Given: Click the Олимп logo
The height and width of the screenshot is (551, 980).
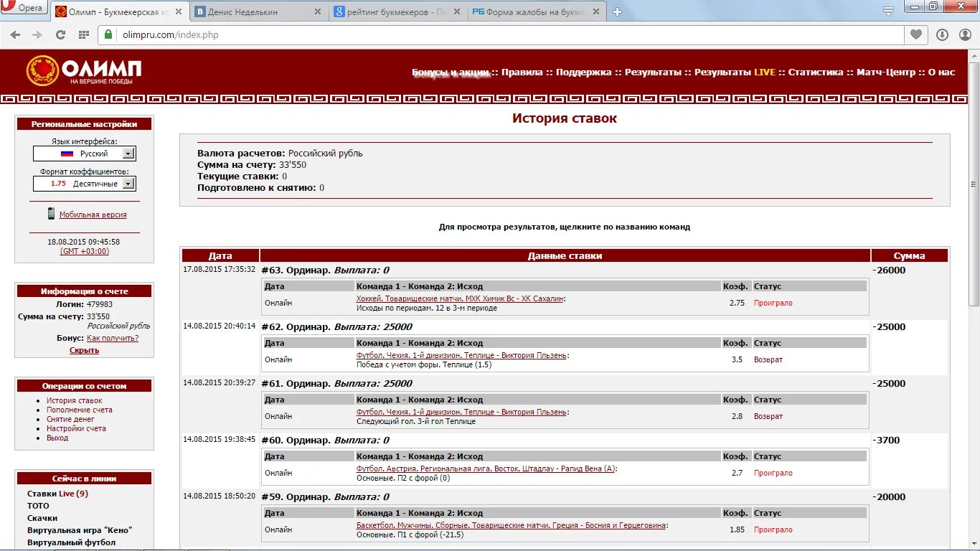Looking at the screenshot, I should tap(85, 71).
